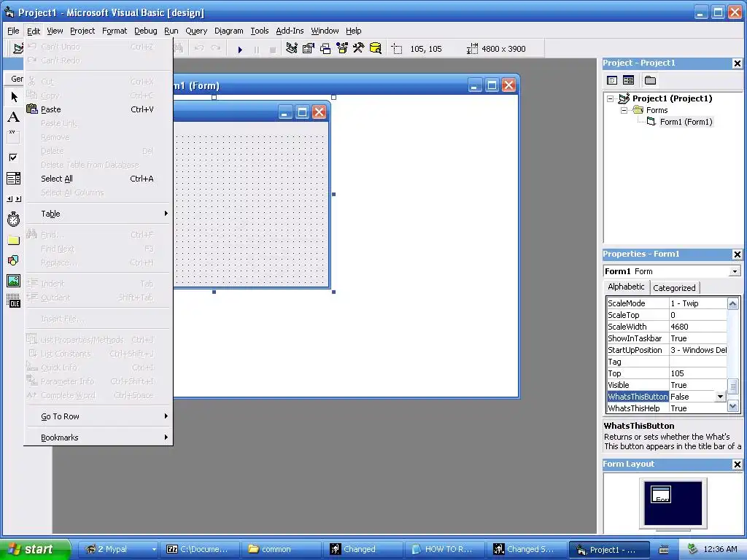Select the Timer tool in toolbox

[x=14, y=219]
